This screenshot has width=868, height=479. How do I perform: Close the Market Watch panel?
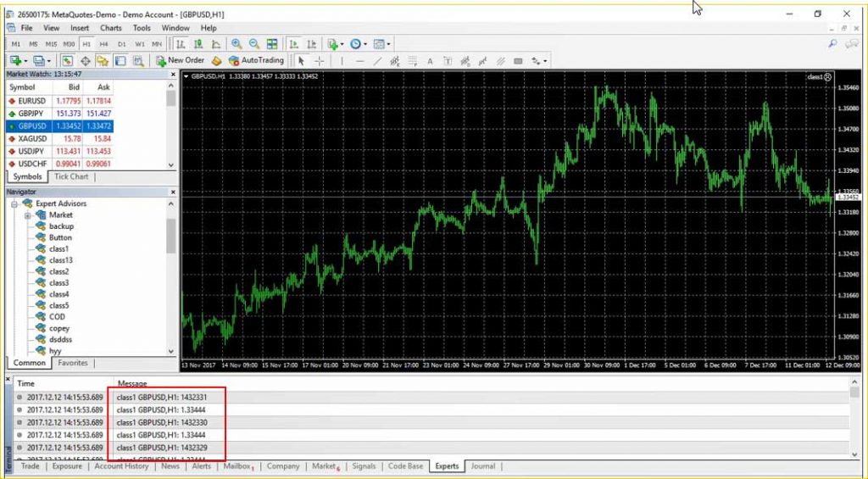(x=173, y=75)
